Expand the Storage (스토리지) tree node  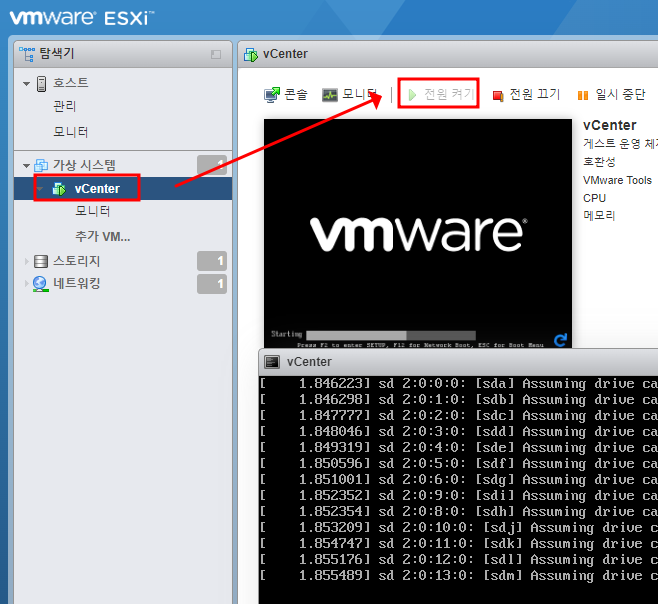tap(26, 261)
